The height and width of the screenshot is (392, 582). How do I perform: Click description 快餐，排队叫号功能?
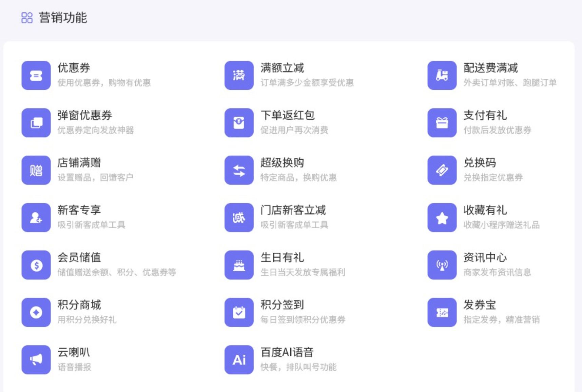298,367
